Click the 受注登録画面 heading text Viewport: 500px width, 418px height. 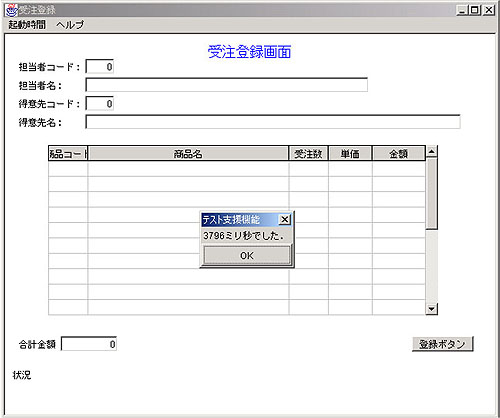pyautogui.click(x=249, y=52)
